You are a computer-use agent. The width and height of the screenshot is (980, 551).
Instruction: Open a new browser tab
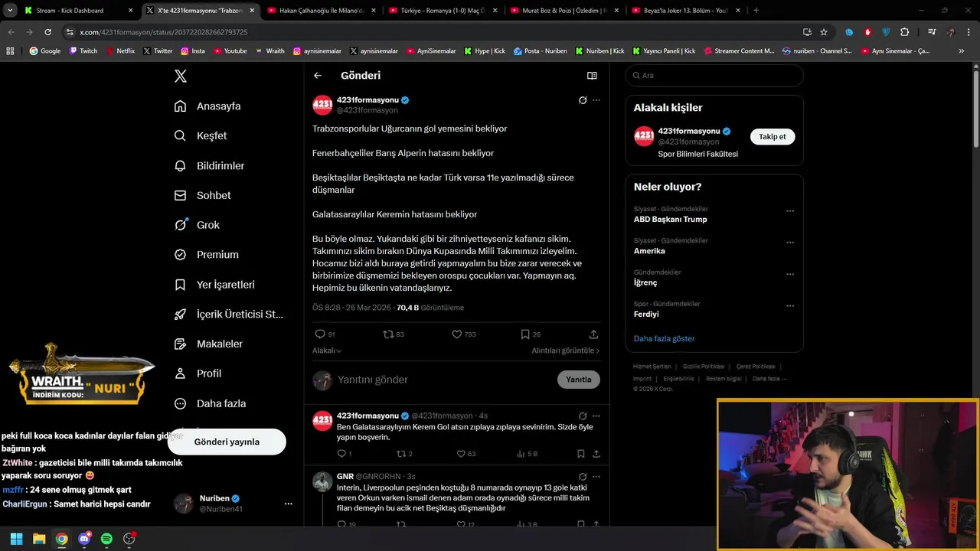(756, 11)
